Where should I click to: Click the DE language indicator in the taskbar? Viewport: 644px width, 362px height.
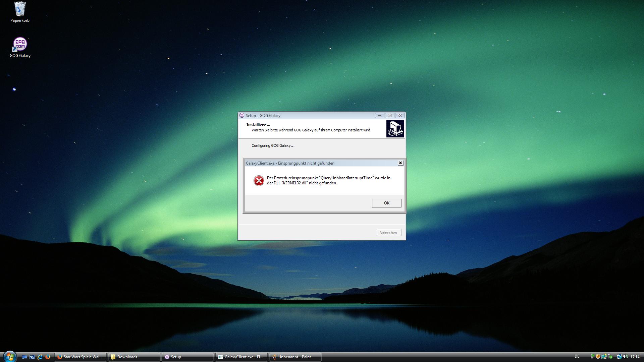tap(577, 356)
